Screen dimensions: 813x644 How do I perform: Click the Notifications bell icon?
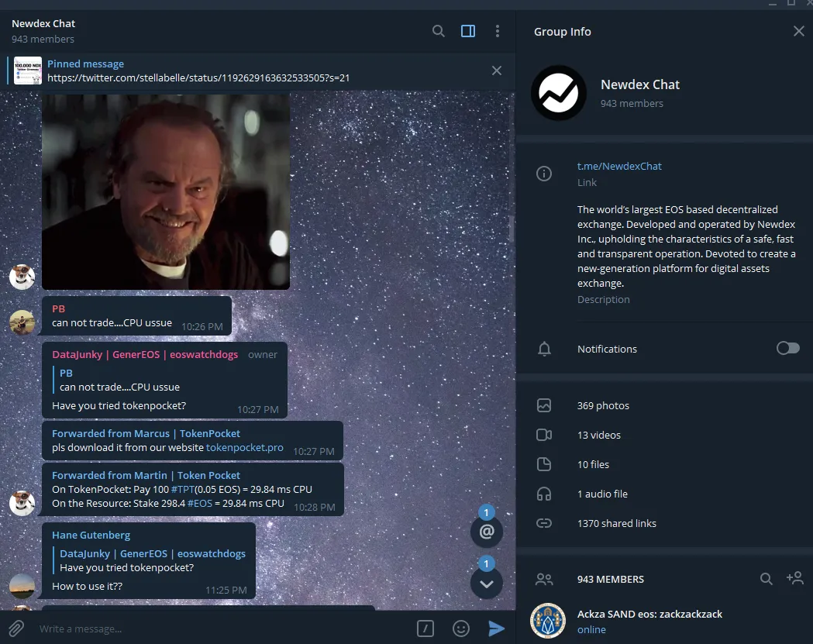[544, 349]
